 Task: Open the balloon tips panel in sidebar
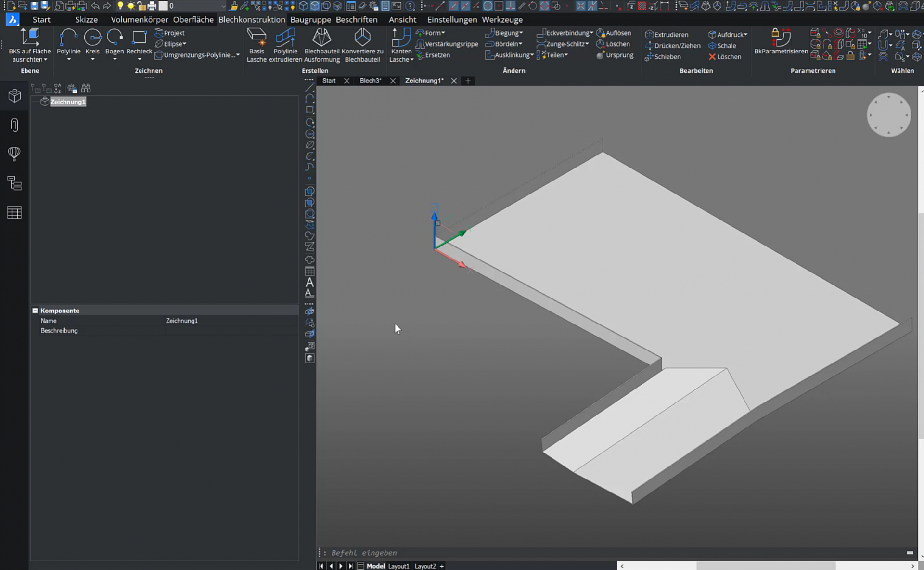pyautogui.click(x=14, y=154)
